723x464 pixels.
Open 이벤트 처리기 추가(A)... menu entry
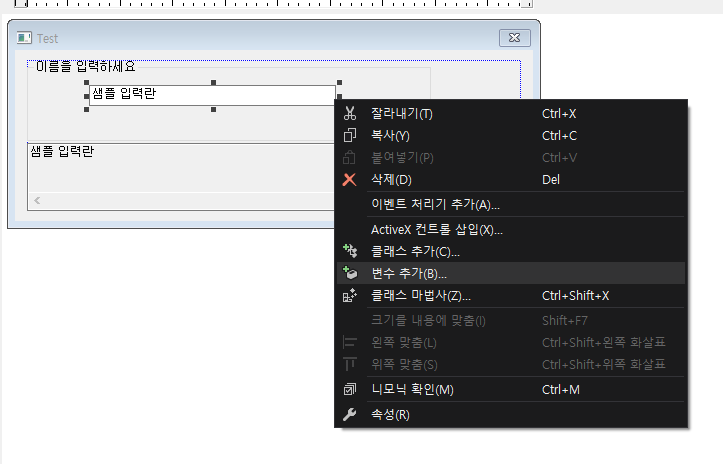(510, 204)
